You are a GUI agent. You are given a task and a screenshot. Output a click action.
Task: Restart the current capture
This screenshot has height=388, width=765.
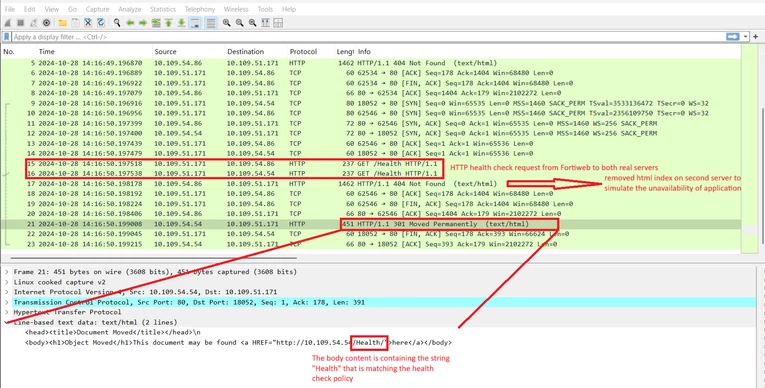[33, 22]
